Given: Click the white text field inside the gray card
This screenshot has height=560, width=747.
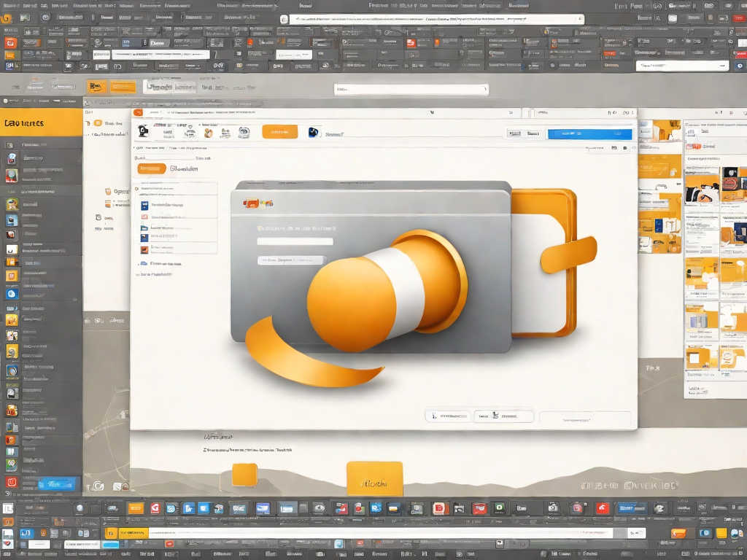Looking at the screenshot, I should [x=295, y=241].
